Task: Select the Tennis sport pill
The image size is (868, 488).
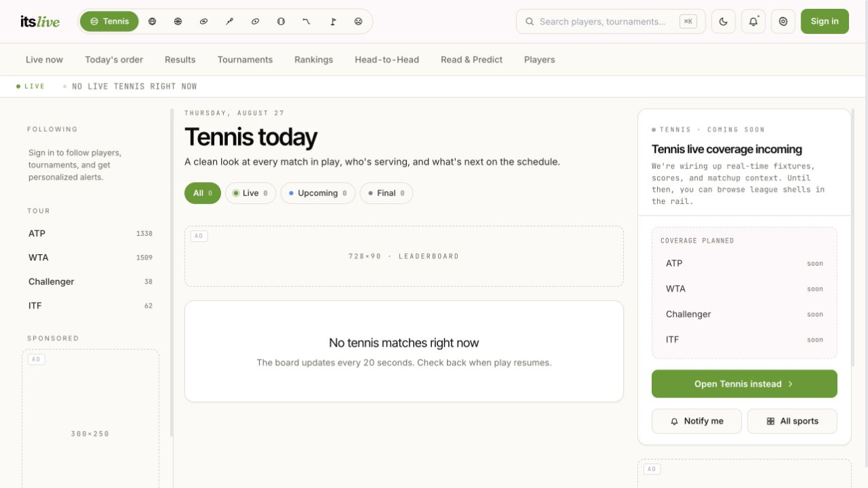Action: pos(110,21)
